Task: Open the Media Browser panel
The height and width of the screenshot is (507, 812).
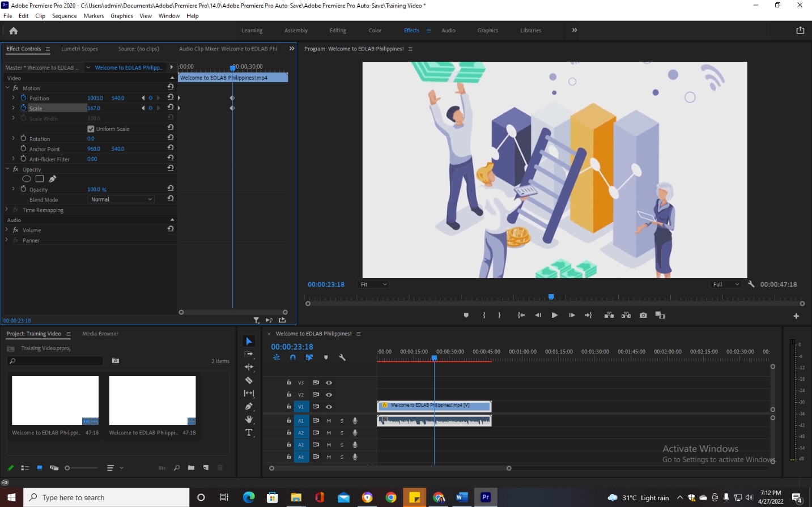Action: point(100,334)
